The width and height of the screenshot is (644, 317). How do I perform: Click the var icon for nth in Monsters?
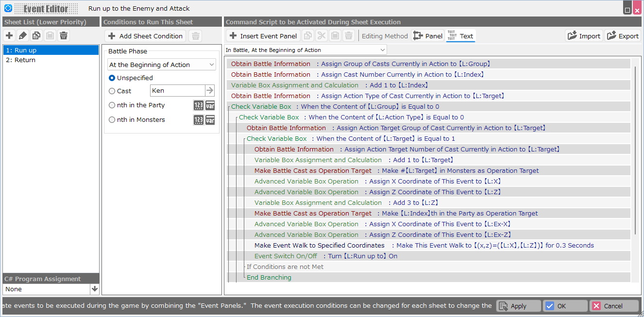tap(210, 120)
